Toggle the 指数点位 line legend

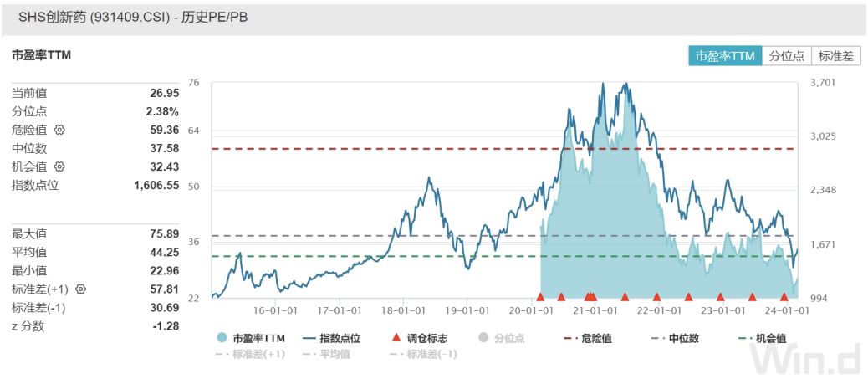tap(309, 338)
